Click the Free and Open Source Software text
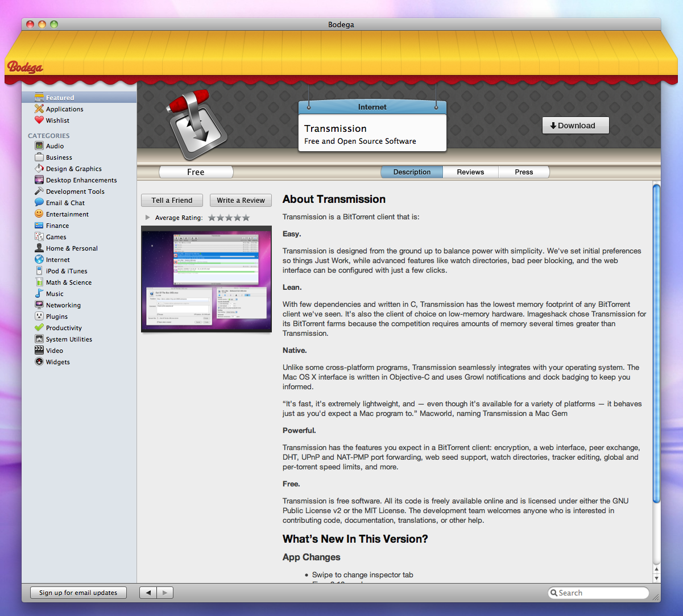This screenshot has height=616, width=683. click(360, 141)
